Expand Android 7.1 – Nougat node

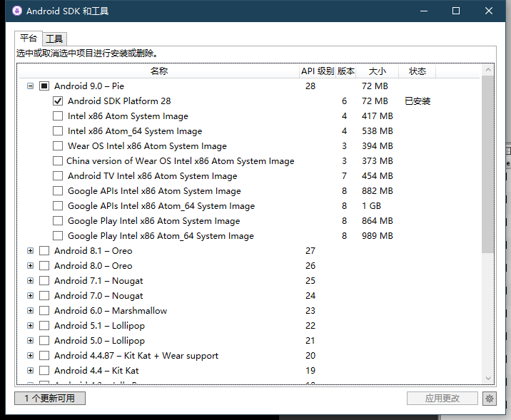point(30,281)
